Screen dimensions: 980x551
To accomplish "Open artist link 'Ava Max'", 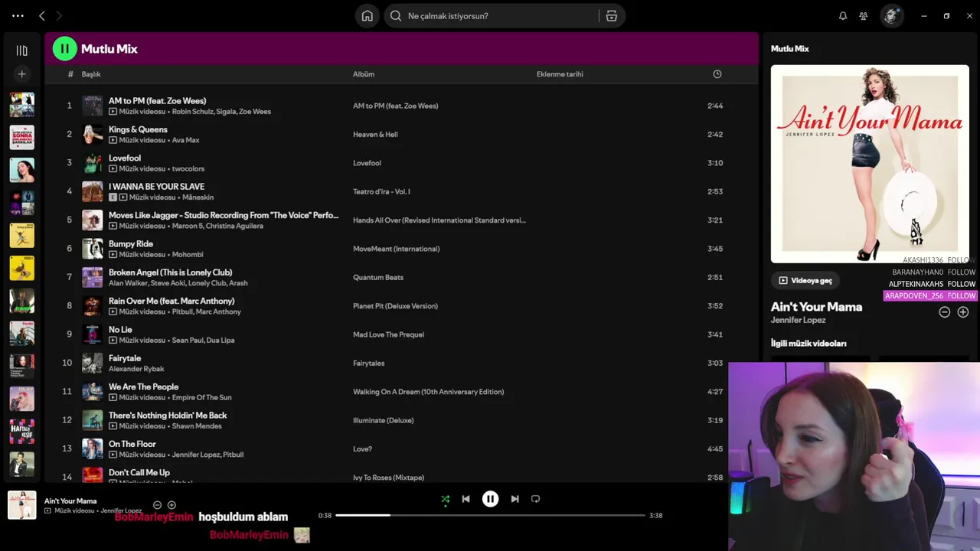I will coord(185,140).
